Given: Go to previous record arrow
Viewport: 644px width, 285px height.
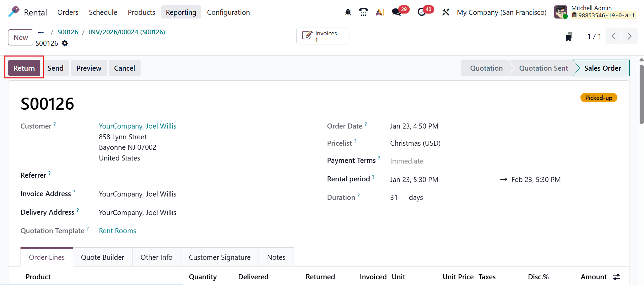Looking at the screenshot, I should 613,36.
